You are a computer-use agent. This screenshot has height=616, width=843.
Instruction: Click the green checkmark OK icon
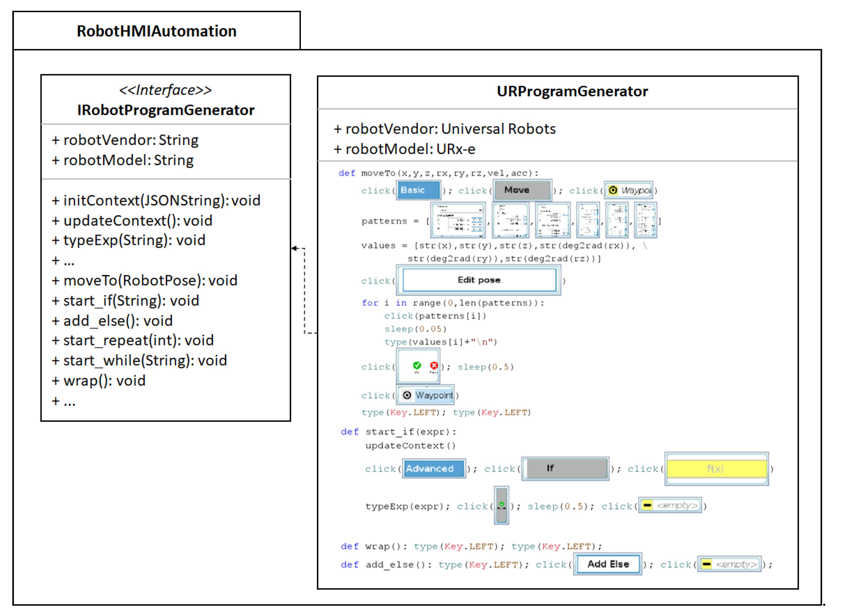tap(417, 366)
